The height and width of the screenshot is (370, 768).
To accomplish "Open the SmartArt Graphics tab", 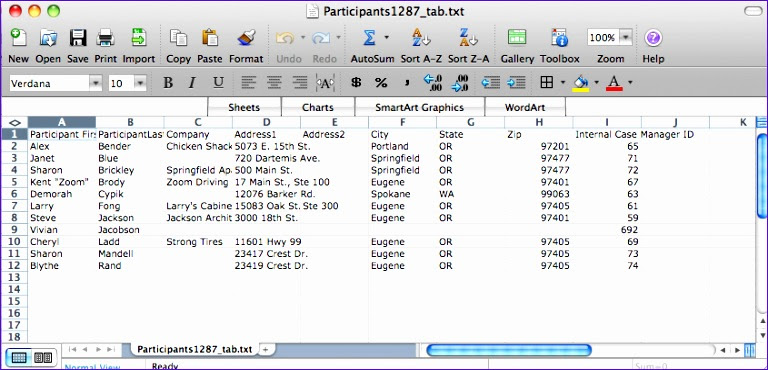I will 419,107.
